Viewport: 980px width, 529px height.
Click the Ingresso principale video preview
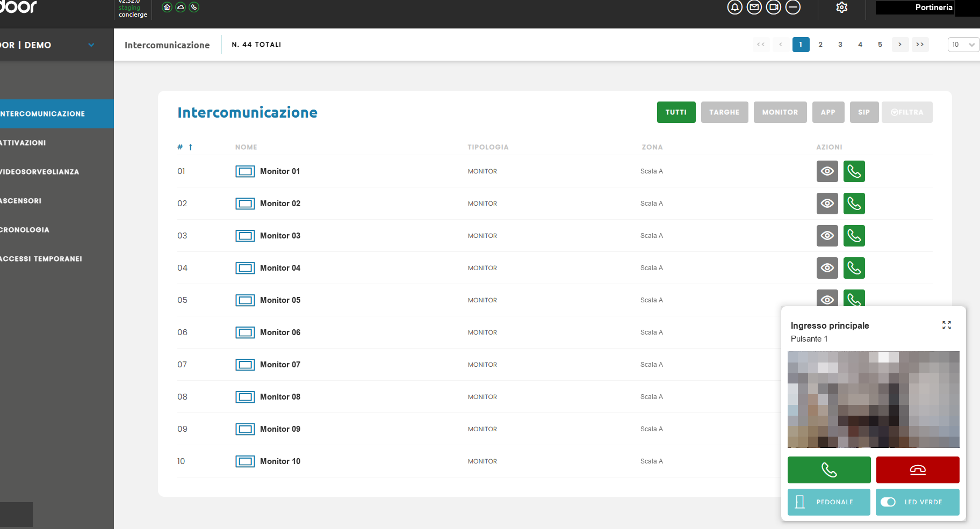click(x=874, y=400)
